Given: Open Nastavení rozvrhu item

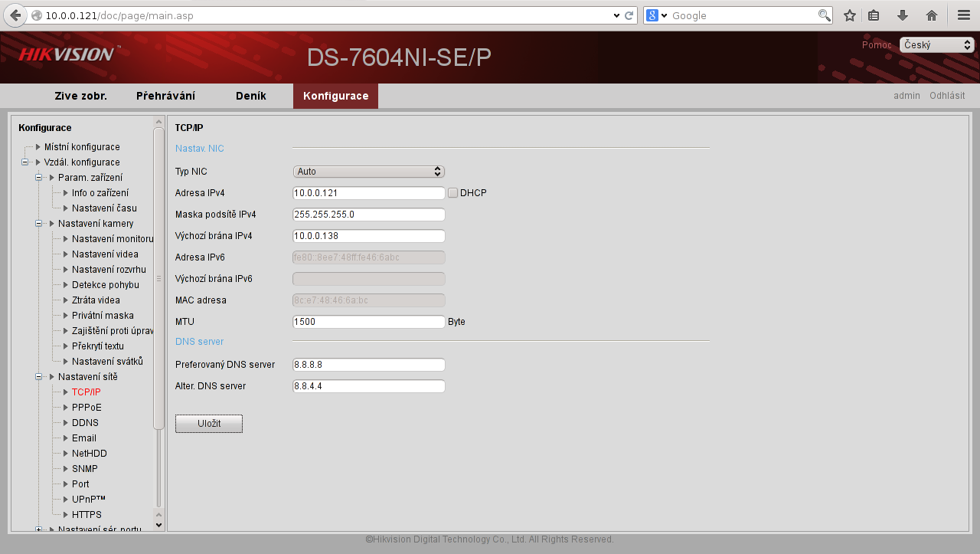Looking at the screenshot, I should click(x=109, y=270).
